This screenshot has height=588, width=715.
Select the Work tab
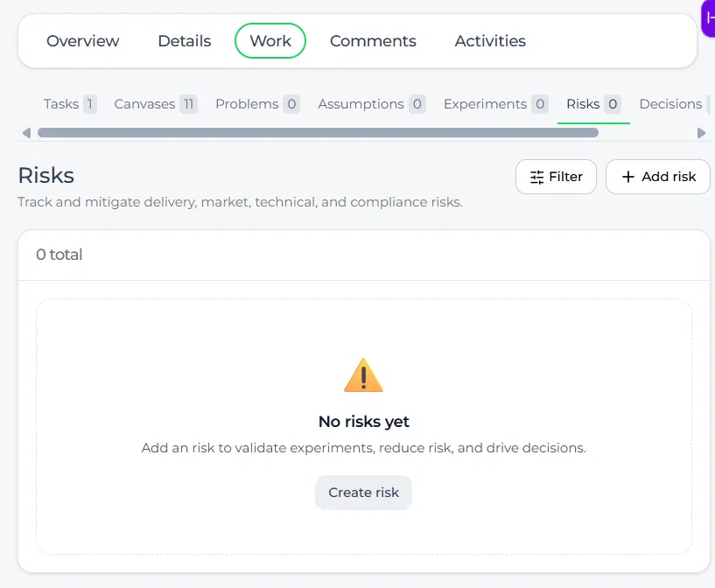[270, 41]
